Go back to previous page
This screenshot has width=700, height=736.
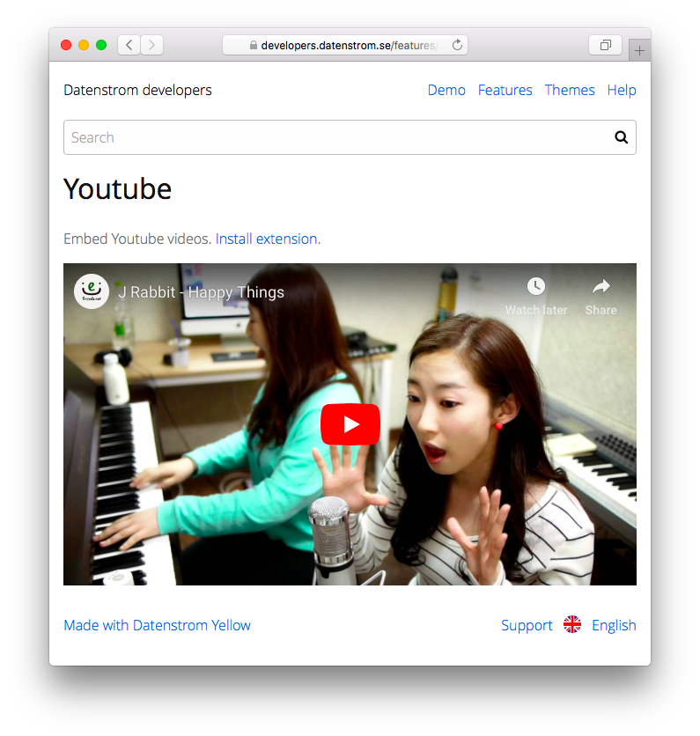pos(129,45)
